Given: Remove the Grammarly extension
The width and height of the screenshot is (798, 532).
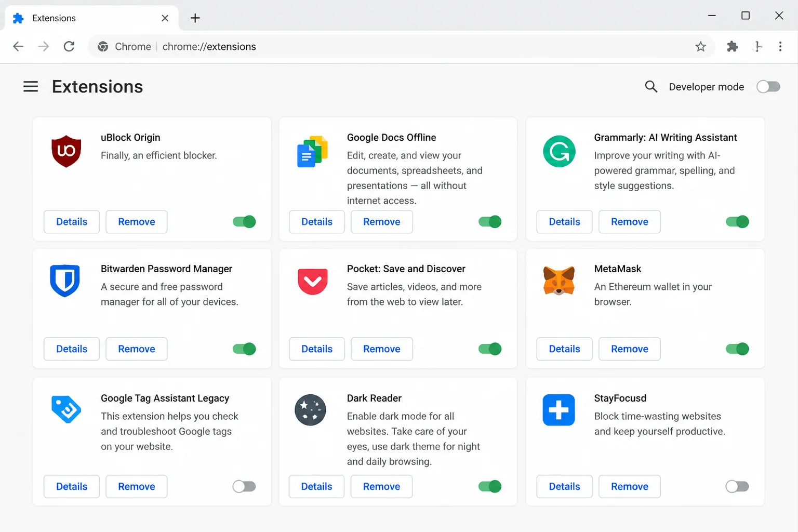Looking at the screenshot, I should 630,222.
